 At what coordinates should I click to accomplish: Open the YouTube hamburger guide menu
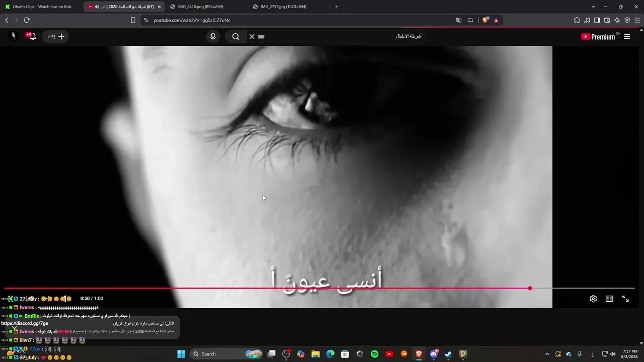(627, 36)
